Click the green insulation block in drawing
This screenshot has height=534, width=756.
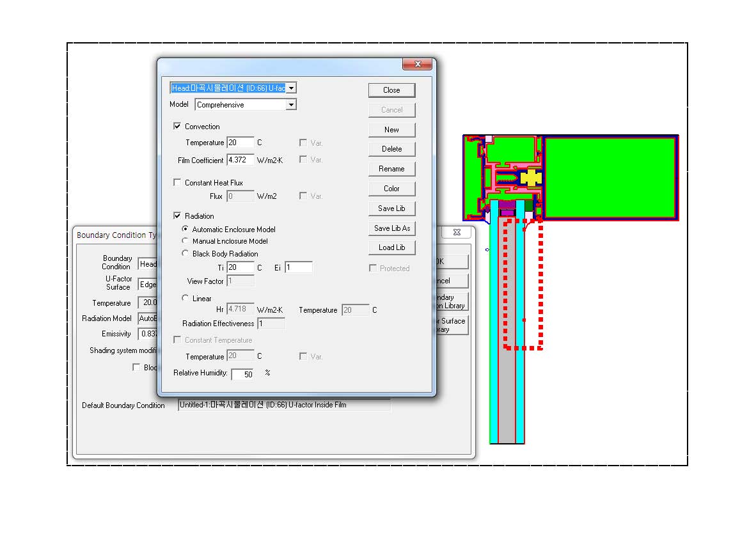[x=610, y=177]
